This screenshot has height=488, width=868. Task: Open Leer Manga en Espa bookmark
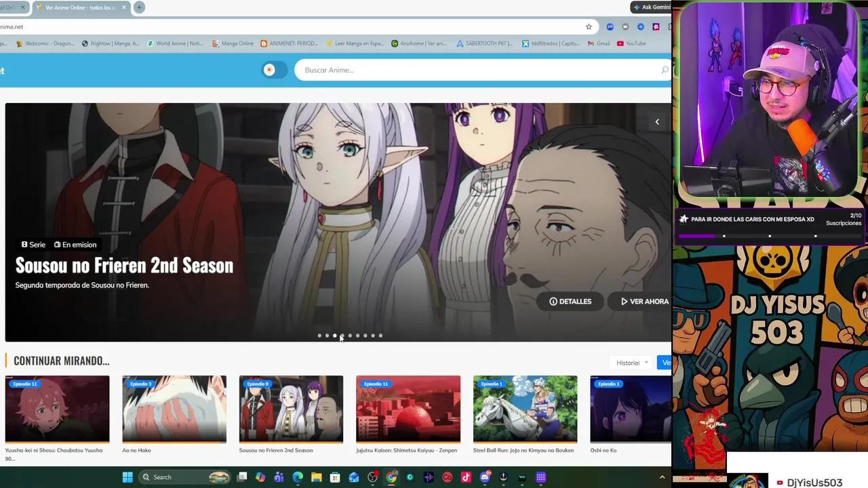(355, 43)
